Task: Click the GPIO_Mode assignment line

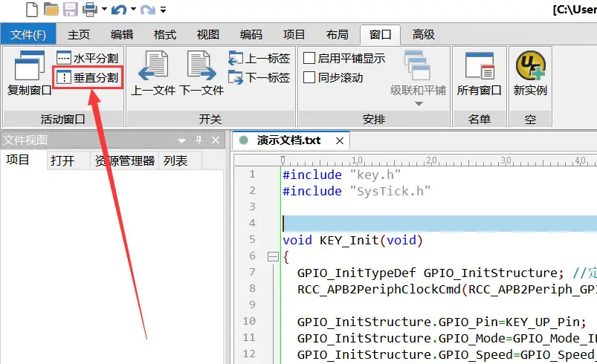Action: pyautogui.click(x=447, y=339)
